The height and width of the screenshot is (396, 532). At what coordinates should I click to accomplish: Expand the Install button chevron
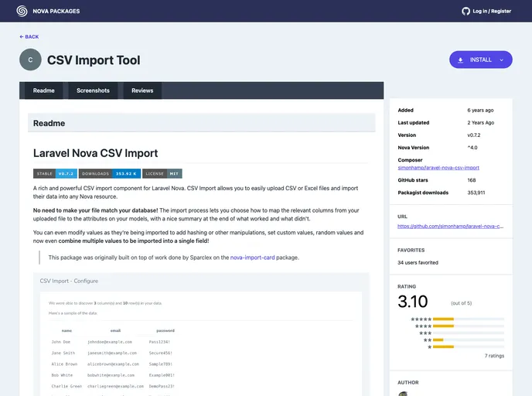click(x=502, y=60)
